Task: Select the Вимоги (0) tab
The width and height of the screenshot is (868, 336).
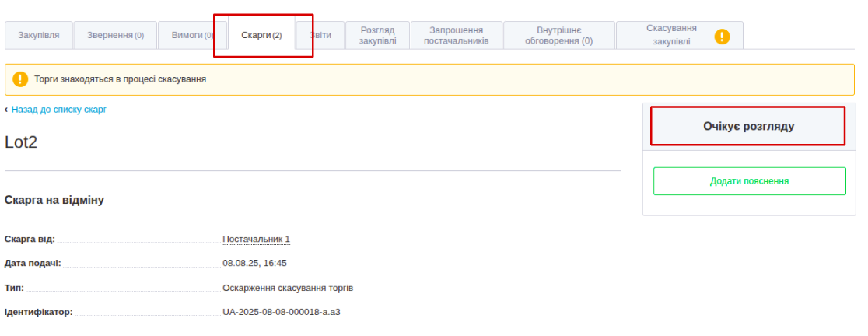Action: [x=192, y=36]
